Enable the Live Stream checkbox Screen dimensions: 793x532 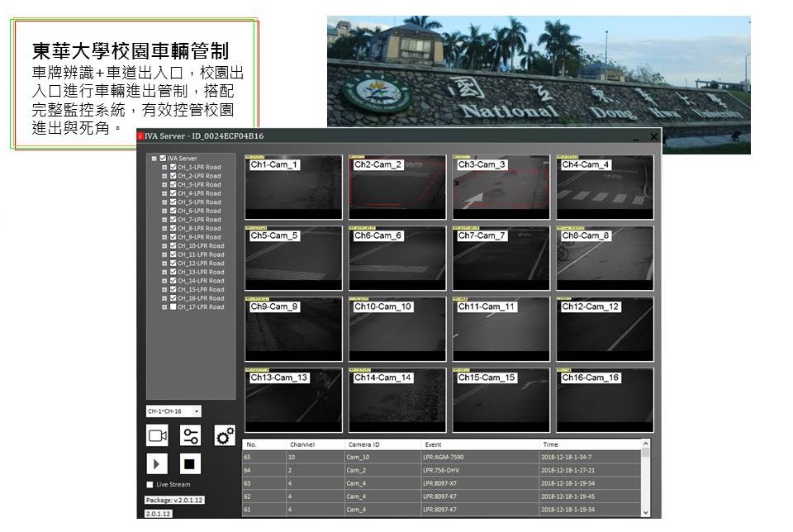pyautogui.click(x=150, y=485)
